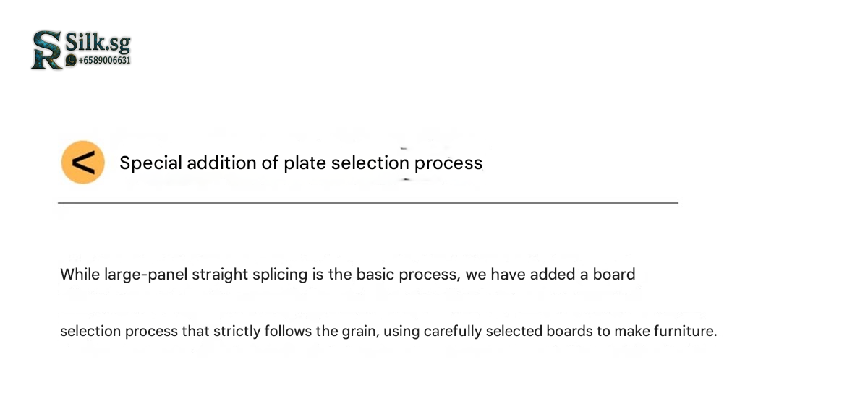Select the 'Special addition of plate selection process' heading

[301, 163]
